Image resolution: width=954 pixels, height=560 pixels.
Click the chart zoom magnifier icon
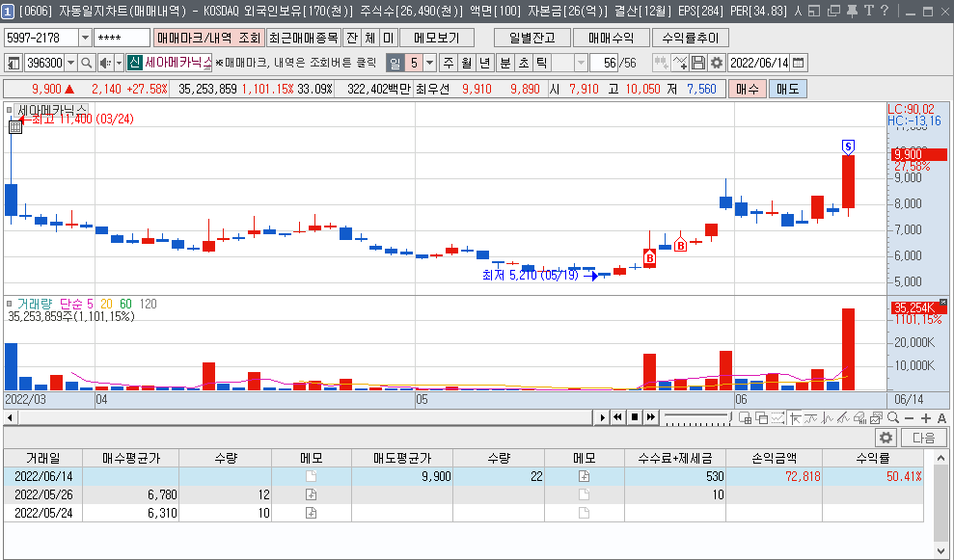[892, 417]
